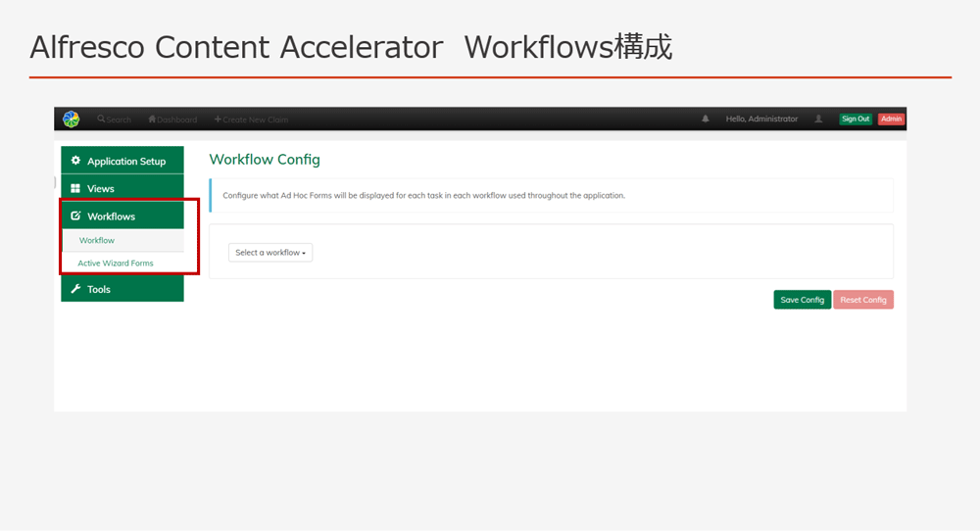The width and height of the screenshot is (980, 531).
Task: Click the Ad Hoc Forms info message
Action: 423,196
